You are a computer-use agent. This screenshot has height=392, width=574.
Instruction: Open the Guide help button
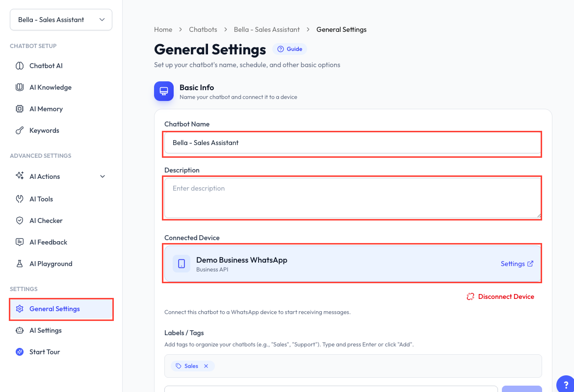click(x=289, y=49)
